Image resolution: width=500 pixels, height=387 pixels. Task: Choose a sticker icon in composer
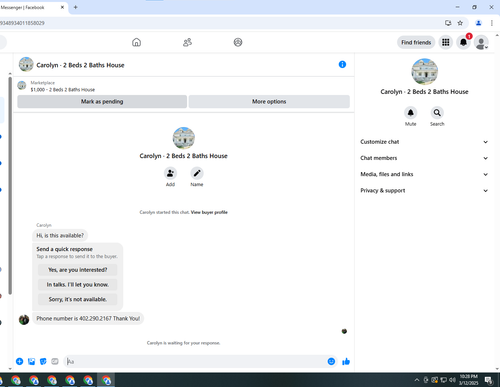43,361
